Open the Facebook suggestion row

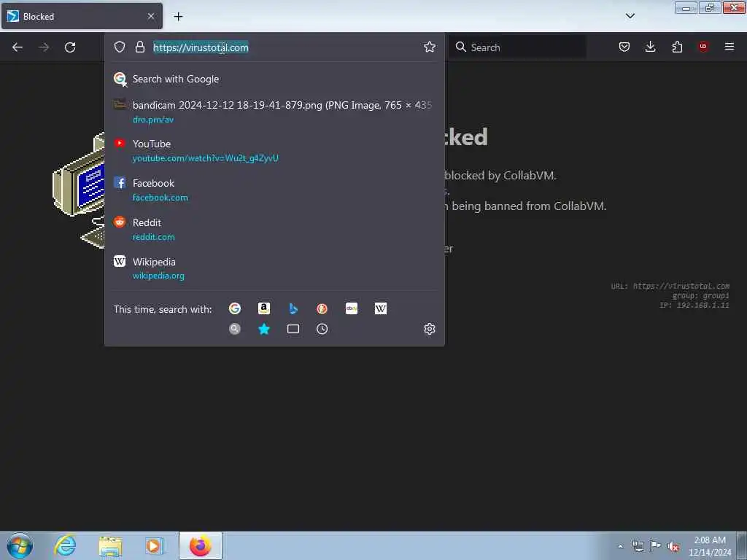[274, 190]
